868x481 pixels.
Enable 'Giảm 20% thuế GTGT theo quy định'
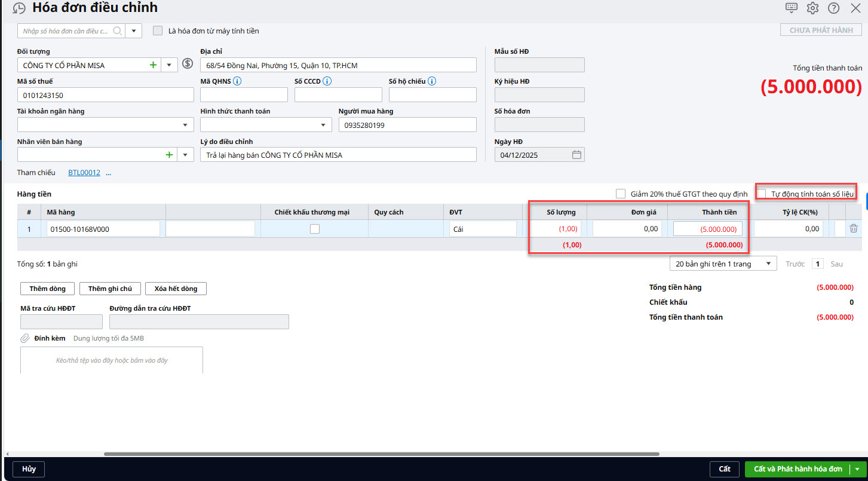point(621,194)
